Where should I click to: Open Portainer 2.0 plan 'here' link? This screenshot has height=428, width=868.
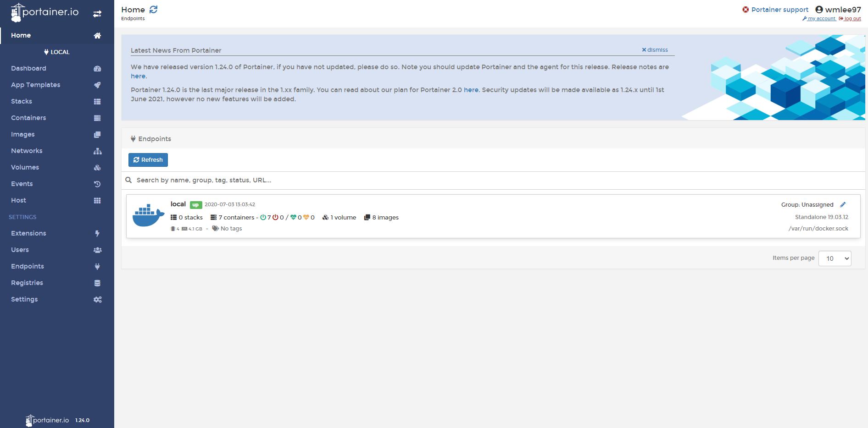click(471, 90)
